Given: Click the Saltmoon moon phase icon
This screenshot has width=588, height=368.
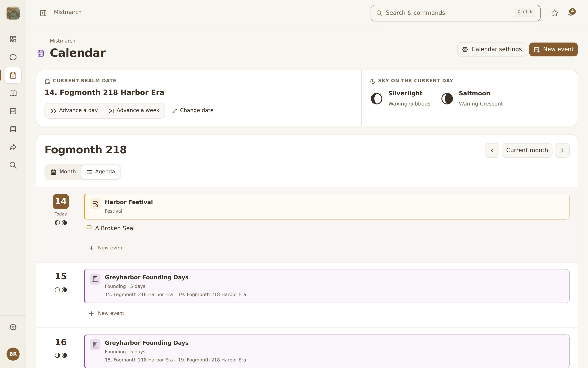Looking at the screenshot, I should point(447,99).
